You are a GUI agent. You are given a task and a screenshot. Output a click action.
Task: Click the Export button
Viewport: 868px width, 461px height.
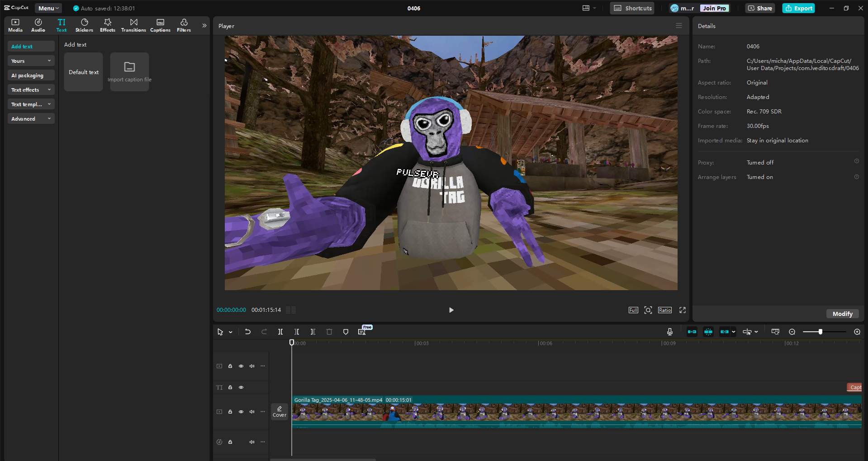[x=799, y=8]
